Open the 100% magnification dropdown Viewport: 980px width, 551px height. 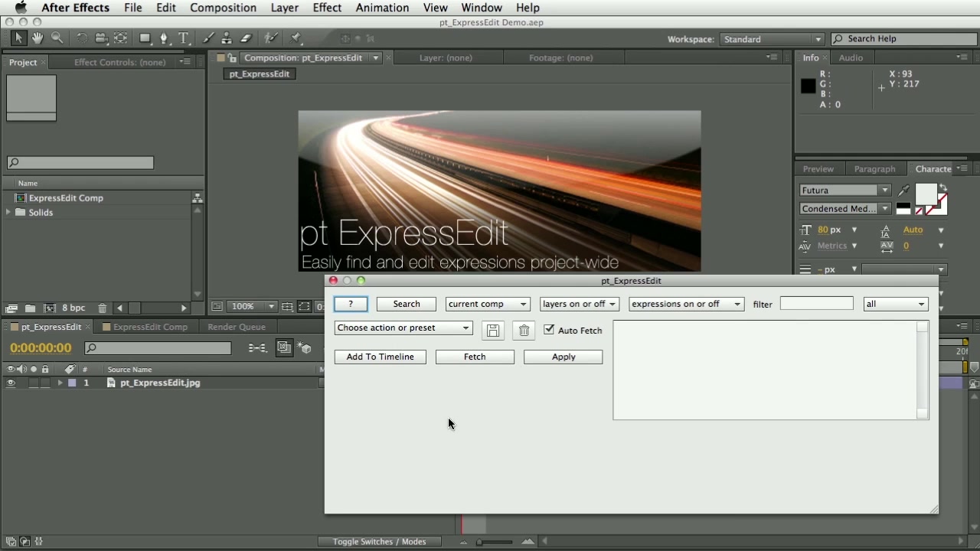click(x=253, y=306)
